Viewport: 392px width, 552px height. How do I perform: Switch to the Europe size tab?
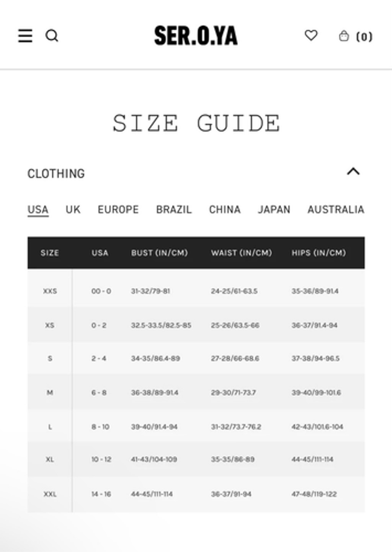(118, 209)
